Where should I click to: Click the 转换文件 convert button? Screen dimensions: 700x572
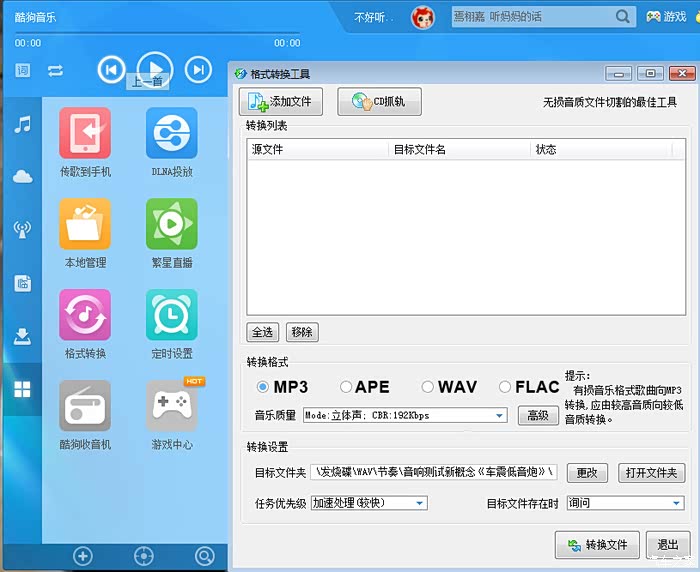pos(598,545)
